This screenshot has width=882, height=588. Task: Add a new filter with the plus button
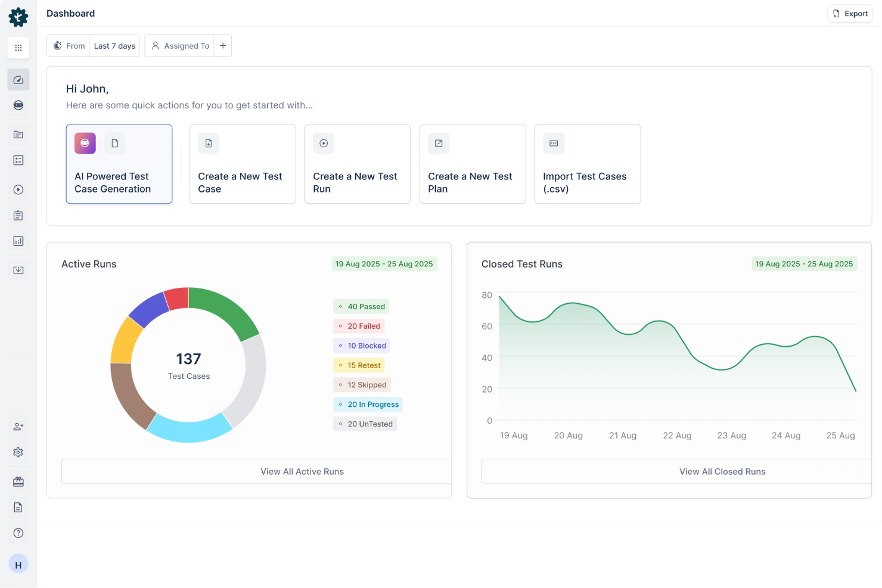222,45
